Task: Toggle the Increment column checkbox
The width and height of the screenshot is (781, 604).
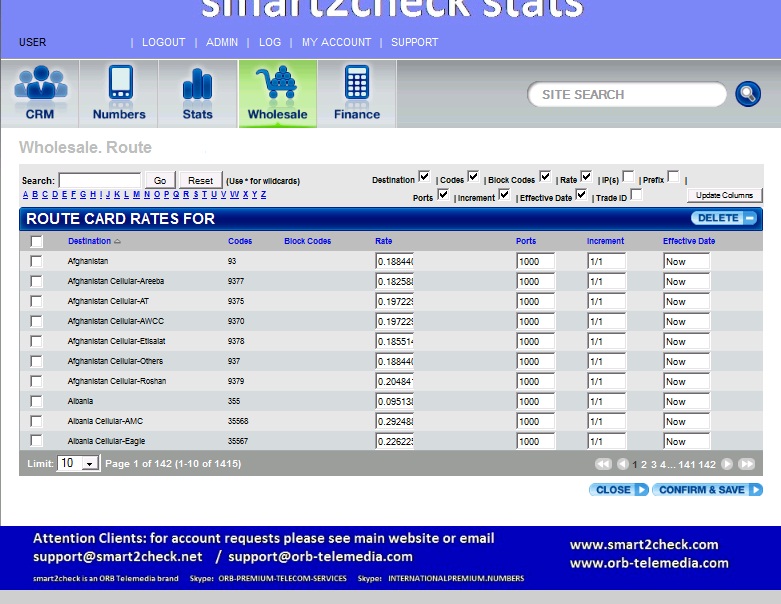Action: [x=504, y=194]
